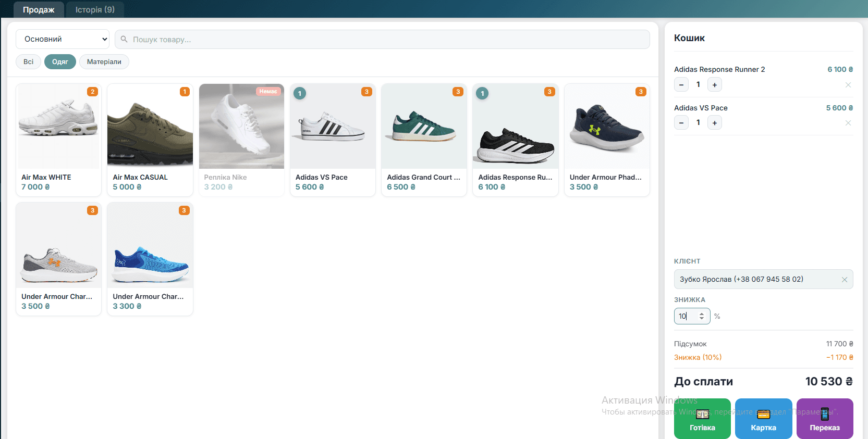Increase quantity of Adidas Response Runner 2
This screenshot has height=439, width=868.
[715, 85]
